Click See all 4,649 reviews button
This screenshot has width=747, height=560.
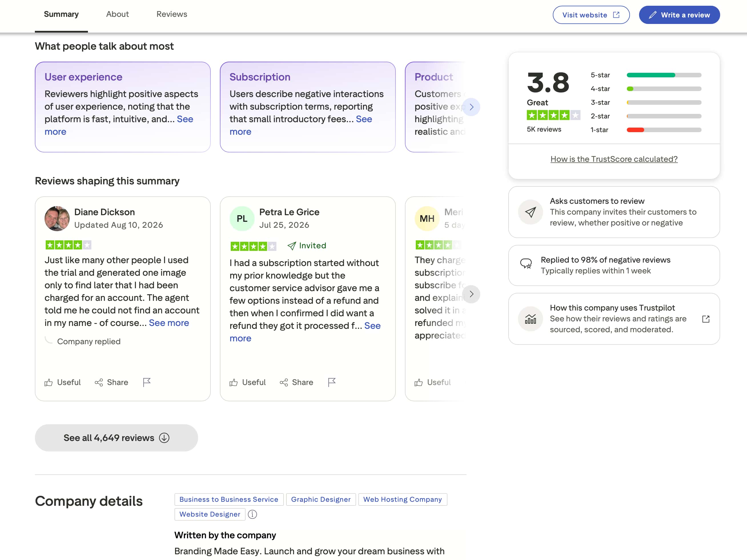117,438
